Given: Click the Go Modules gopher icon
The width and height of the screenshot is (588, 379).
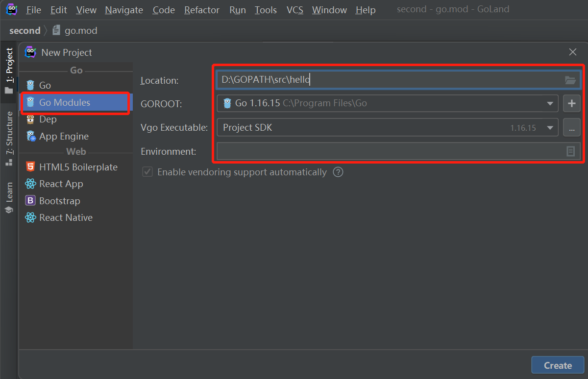Looking at the screenshot, I should (x=31, y=102).
